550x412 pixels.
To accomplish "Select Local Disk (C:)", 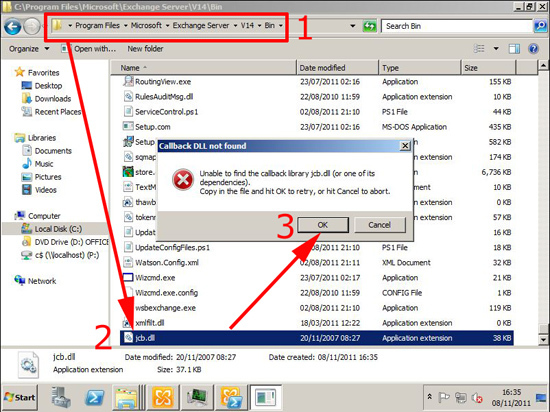I will (52, 229).
